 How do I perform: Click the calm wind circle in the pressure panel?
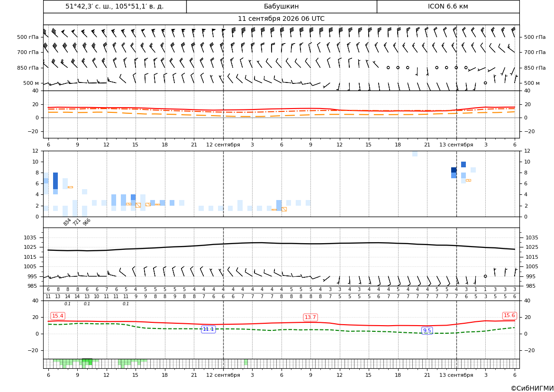pyautogui.click(x=485, y=276)
